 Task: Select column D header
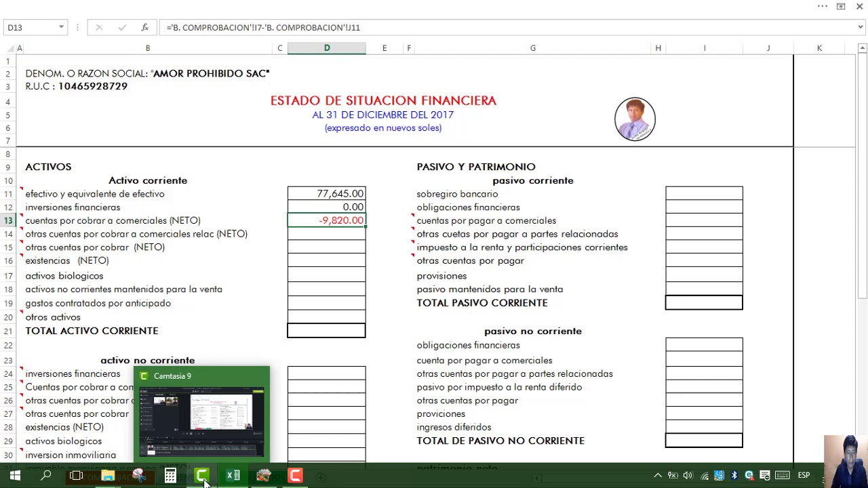pos(327,48)
